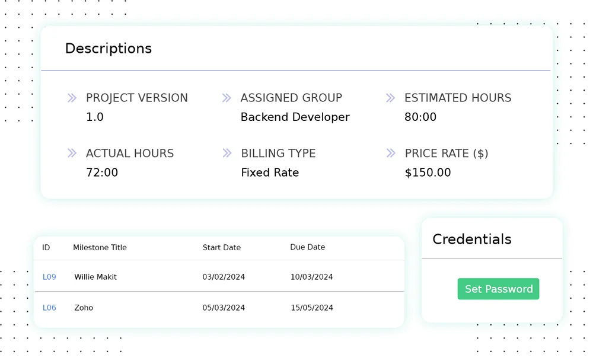The width and height of the screenshot is (593, 364).
Task: Click the chevron icon beside ACTUAL HOURS
Action: [x=72, y=154]
